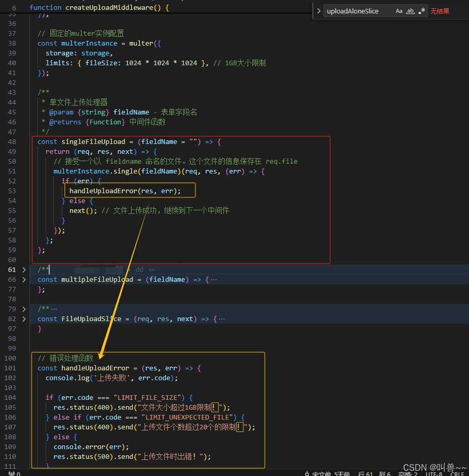
Task: Click line number 38 in the gutter
Action: click(x=12, y=44)
